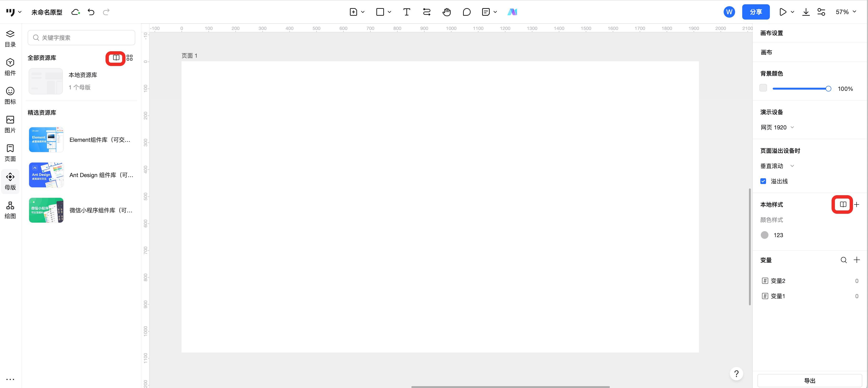The image size is (868, 388).
Task: Add a new variable
Action: click(857, 260)
